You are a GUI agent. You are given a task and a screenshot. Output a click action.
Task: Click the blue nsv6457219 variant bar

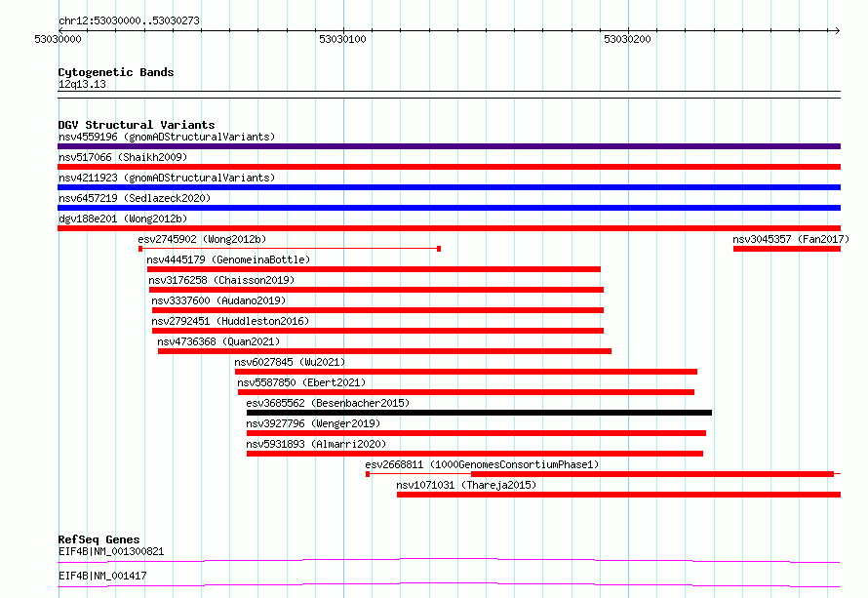[x=449, y=208]
